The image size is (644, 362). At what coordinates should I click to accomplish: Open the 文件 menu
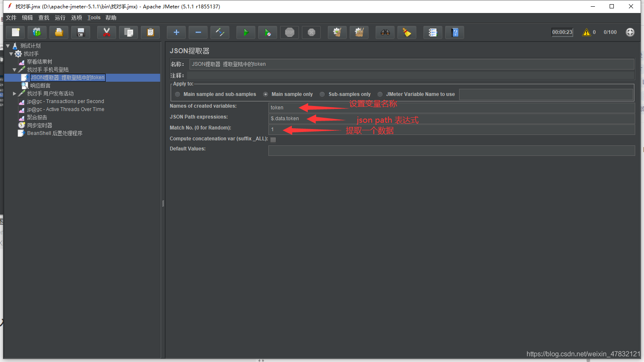(x=11, y=18)
